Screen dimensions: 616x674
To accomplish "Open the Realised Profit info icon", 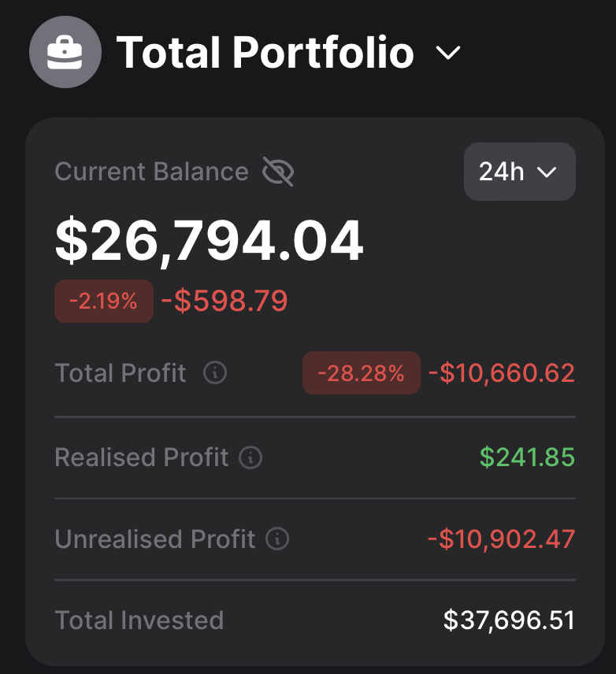I will pos(250,457).
